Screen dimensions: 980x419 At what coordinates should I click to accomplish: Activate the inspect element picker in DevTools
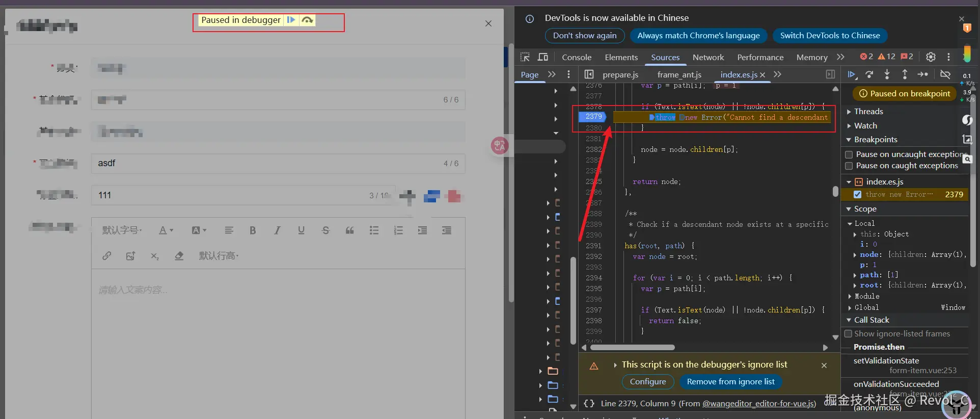(x=525, y=57)
